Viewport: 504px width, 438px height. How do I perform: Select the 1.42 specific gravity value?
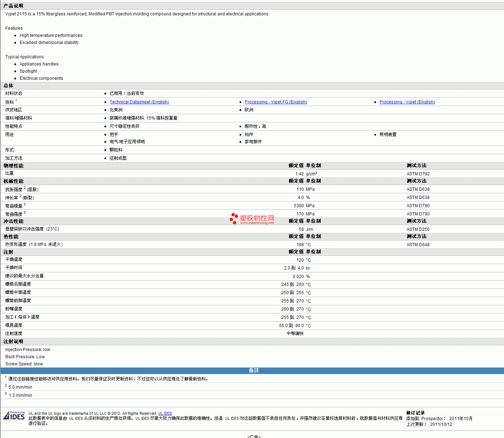pyautogui.click(x=300, y=174)
